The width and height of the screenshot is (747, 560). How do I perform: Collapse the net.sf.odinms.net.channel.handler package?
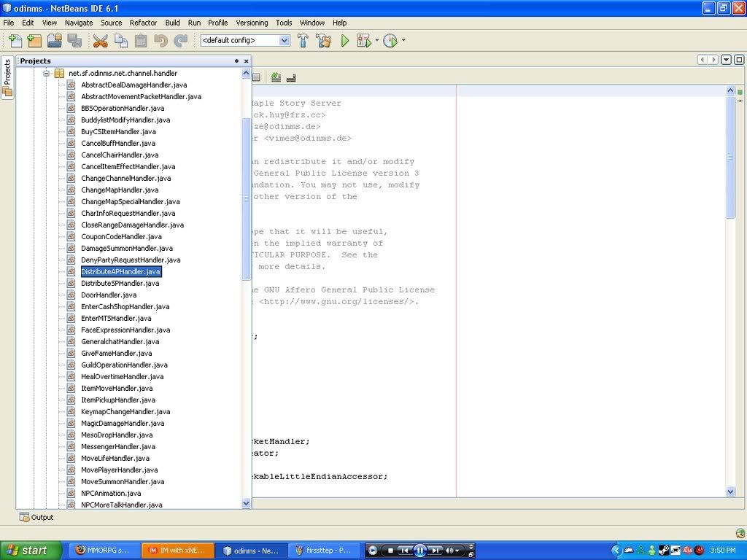click(46, 73)
